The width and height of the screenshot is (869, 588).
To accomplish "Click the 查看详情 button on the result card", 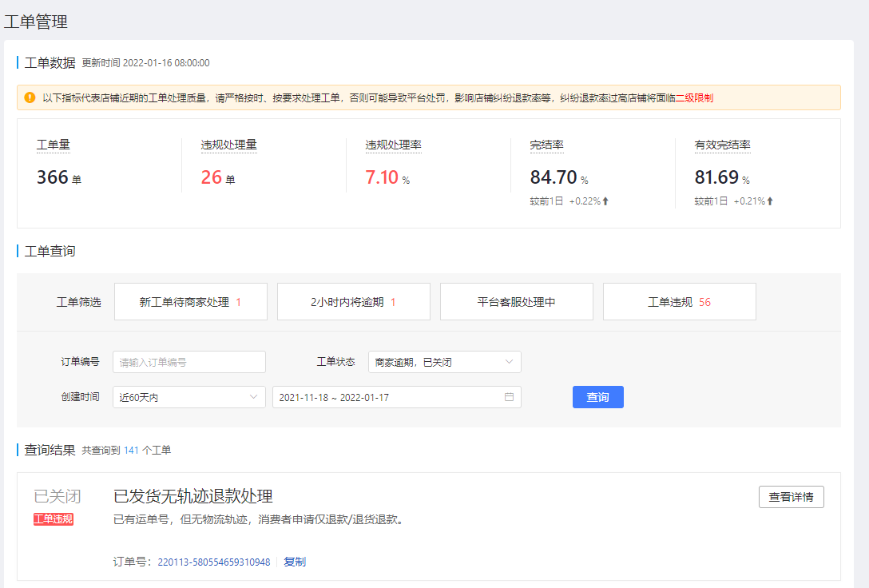I will coord(791,496).
